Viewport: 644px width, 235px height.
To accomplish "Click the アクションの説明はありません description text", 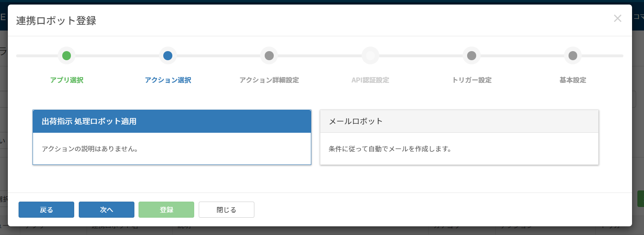I will click(x=90, y=148).
